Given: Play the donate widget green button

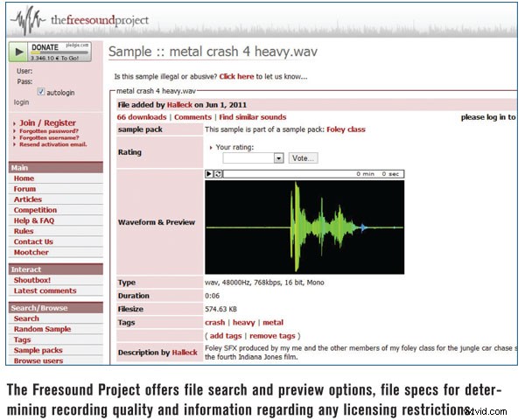Looking at the screenshot, I should pyautogui.click(x=18, y=52).
